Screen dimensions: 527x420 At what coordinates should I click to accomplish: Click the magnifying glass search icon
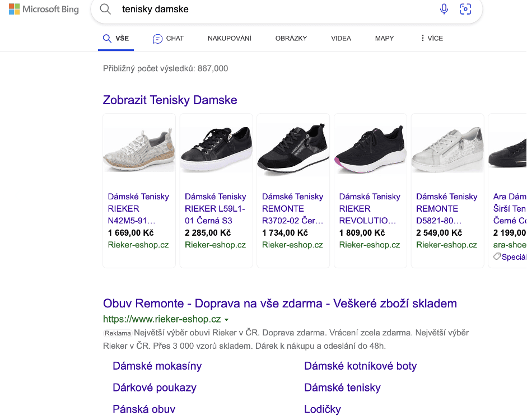(x=105, y=9)
